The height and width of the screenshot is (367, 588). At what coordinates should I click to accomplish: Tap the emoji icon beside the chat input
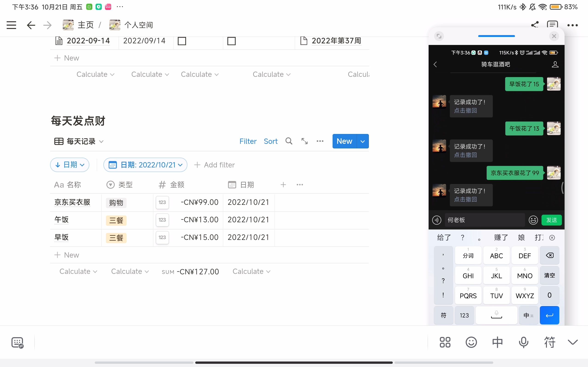click(533, 220)
